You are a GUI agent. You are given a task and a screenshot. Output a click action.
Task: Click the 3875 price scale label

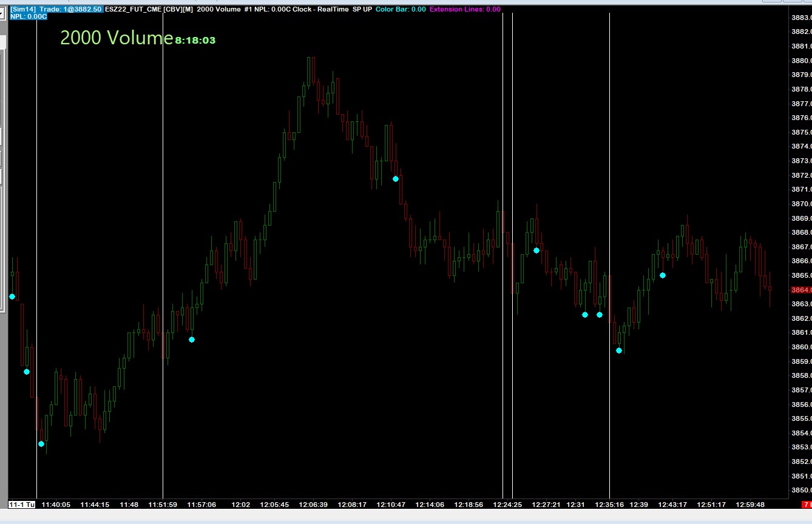point(801,132)
